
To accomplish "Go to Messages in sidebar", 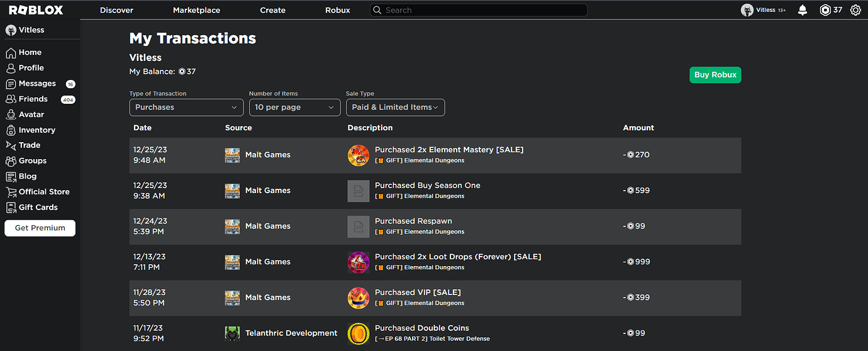I will pos(37,84).
